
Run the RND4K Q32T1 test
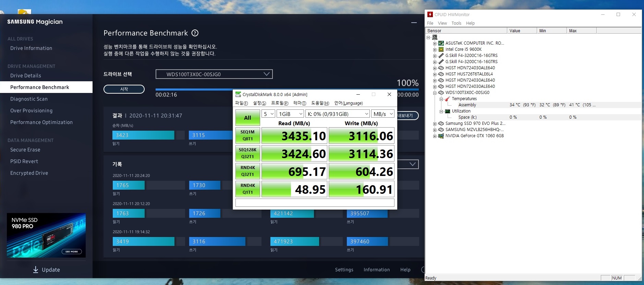point(247,171)
